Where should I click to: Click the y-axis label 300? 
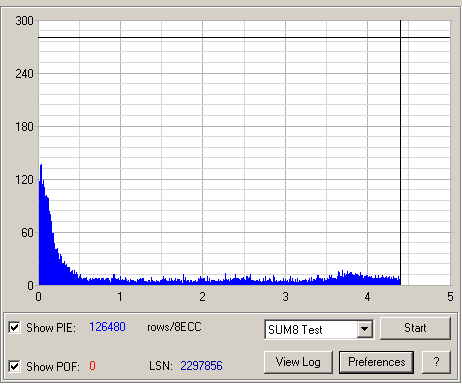pyautogui.click(x=24, y=21)
